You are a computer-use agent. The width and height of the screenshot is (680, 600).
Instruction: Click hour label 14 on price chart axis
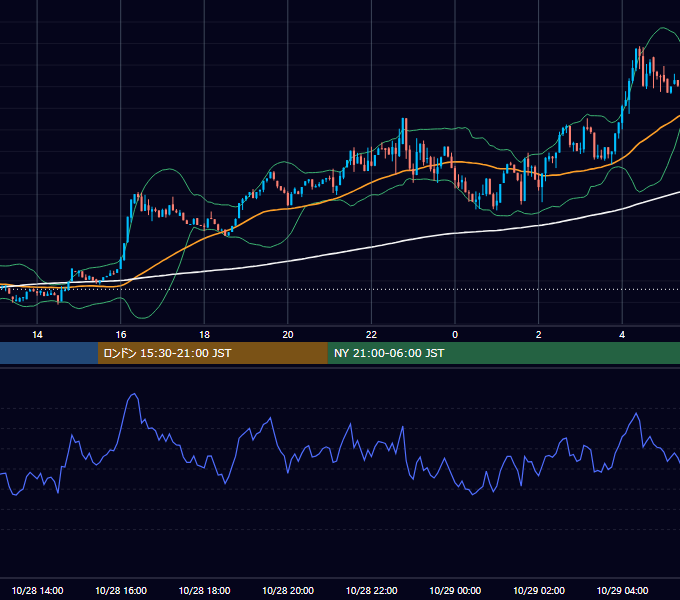pyautogui.click(x=37, y=335)
